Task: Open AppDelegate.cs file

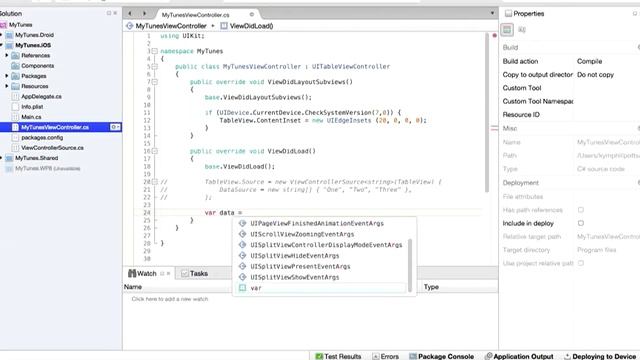Action: [41, 96]
